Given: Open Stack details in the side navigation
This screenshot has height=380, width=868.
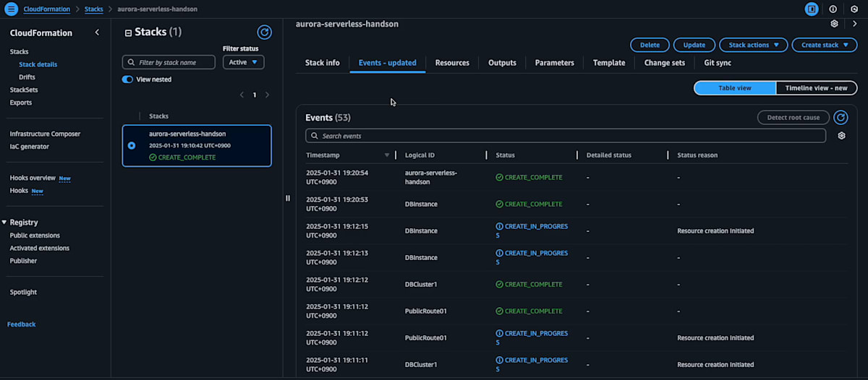Looking at the screenshot, I should click(x=38, y=64).
